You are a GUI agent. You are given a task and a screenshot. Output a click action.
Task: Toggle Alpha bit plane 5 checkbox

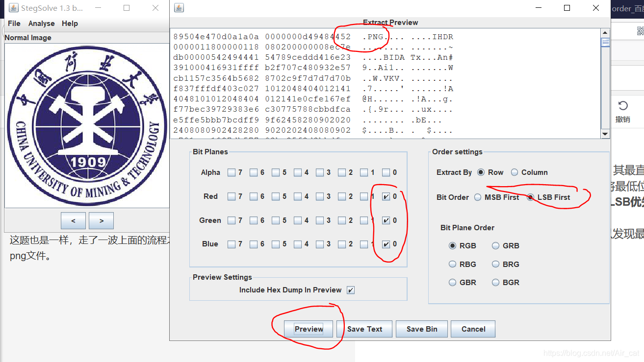pos(276,172)
